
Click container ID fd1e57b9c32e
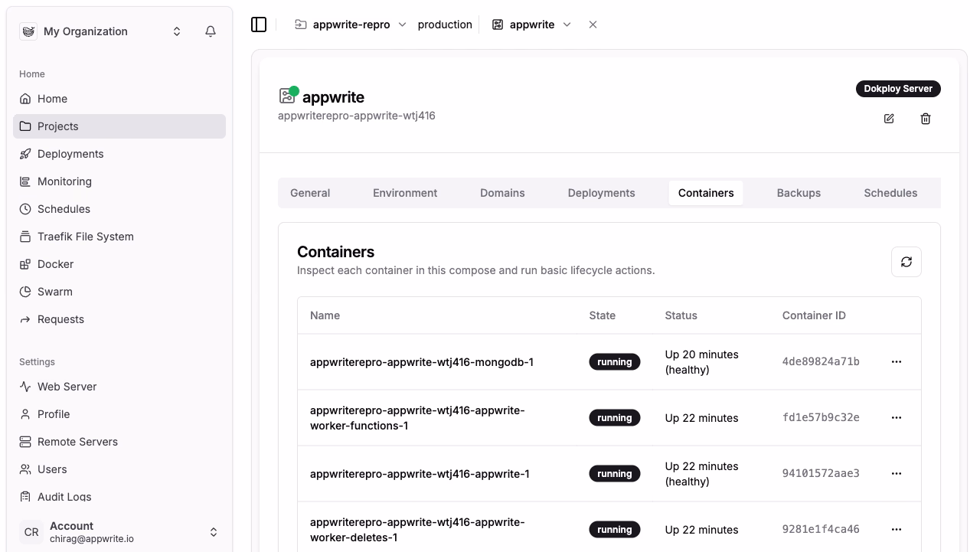(x=821, y=418)
